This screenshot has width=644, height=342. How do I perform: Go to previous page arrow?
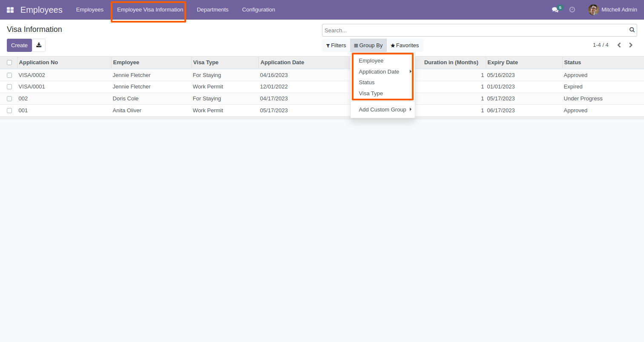click(619, 45)
